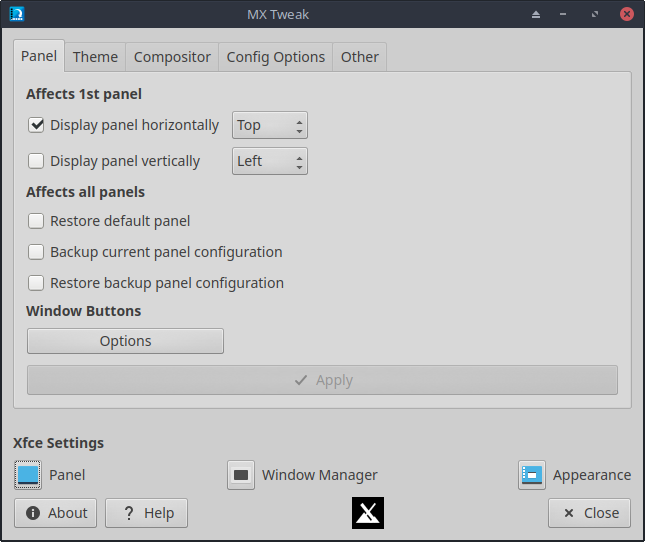The image size is (645, 542).
Task: Check Backup current panel configuration
Action: pos(36,252)
